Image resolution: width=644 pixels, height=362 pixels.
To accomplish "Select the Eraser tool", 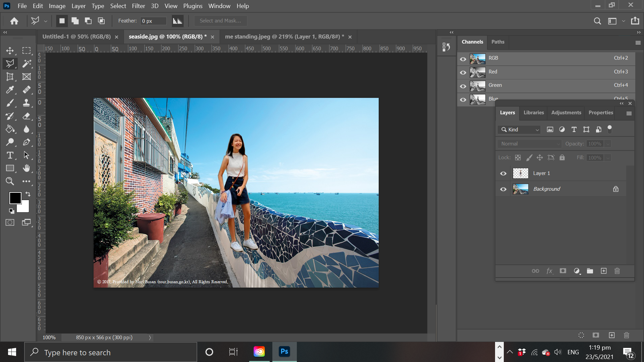I will point(26,116).
